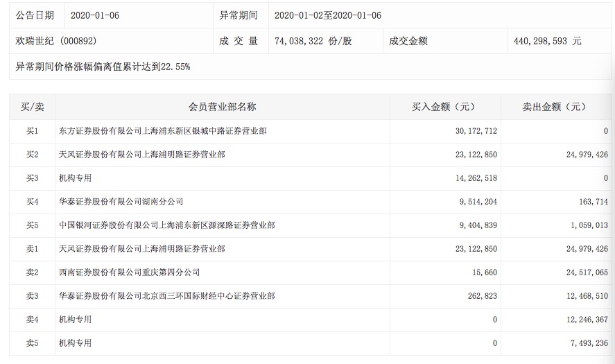Click the 异常期间 date range value
Viewport: 615px width, 364px height.
point(327,15)
